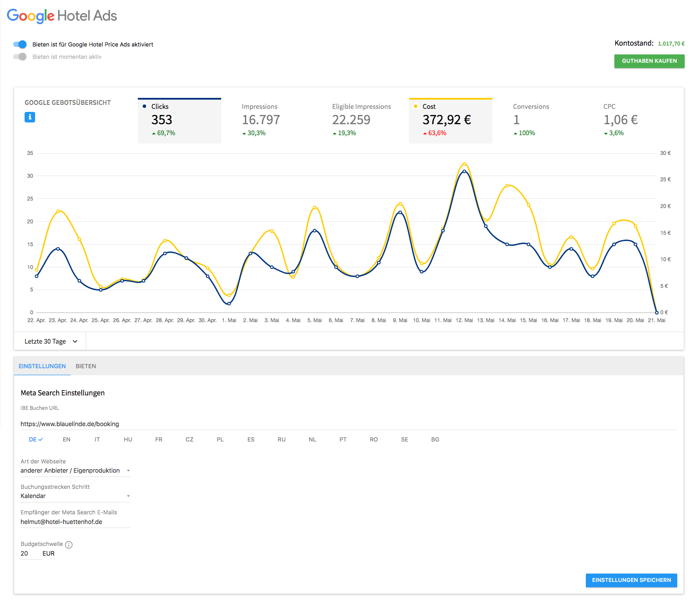Toggle the Bieten ist momentan aktiv switch
Screen dimensions: 700x603
(x=20, y=57)
